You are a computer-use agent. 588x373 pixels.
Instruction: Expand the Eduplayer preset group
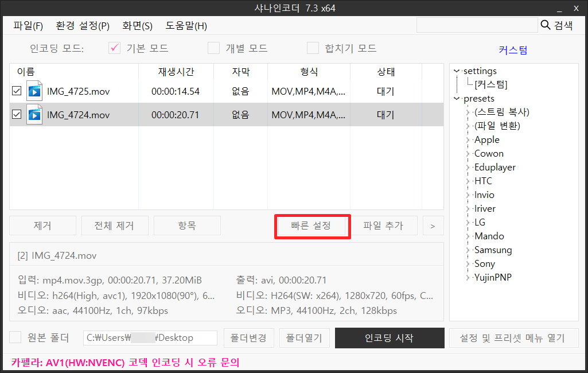tap(468, 168)
